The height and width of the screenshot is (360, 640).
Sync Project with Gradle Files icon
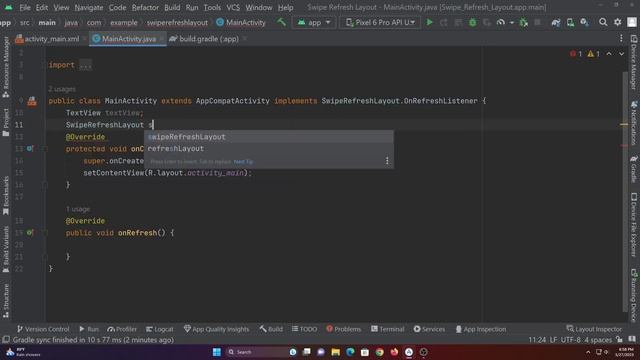(x=556, y=22)
